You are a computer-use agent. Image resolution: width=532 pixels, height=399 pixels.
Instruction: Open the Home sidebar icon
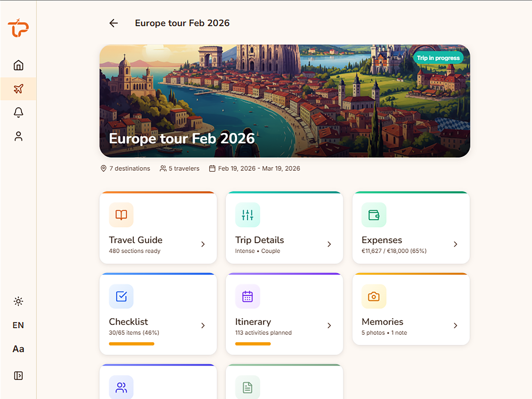coord(18,65)
